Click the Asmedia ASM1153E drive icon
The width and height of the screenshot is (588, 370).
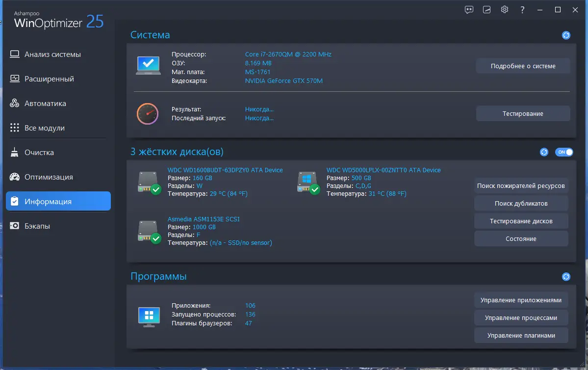pos(149,232)
